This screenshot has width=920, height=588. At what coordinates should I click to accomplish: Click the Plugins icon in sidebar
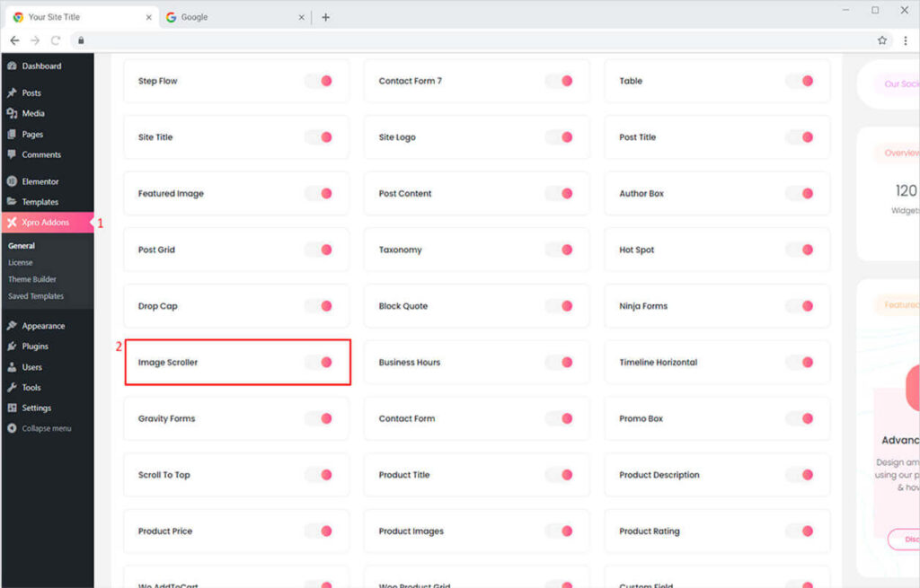point(12,347)
